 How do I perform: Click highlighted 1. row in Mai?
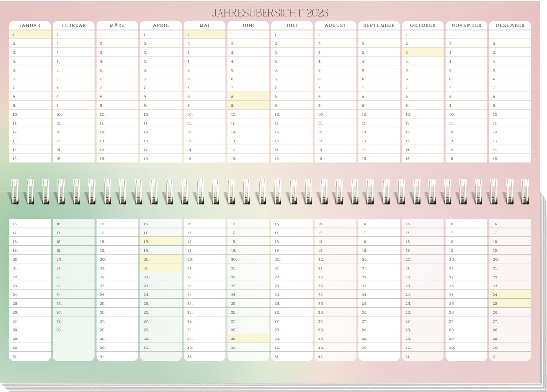tap(204, 35)
